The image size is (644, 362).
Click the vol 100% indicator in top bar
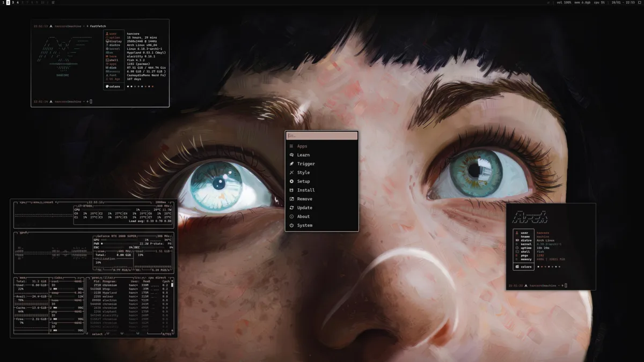tap(564, 3)
